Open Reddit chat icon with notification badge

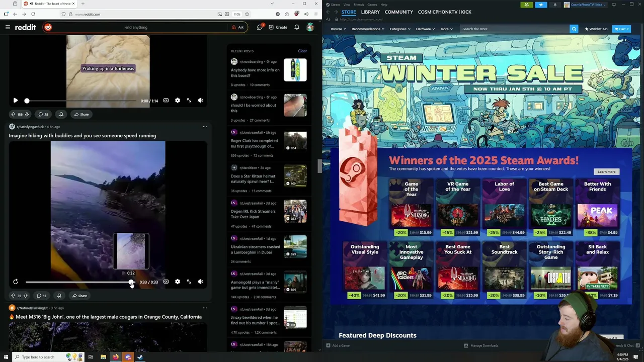click(x=260, y=27)
